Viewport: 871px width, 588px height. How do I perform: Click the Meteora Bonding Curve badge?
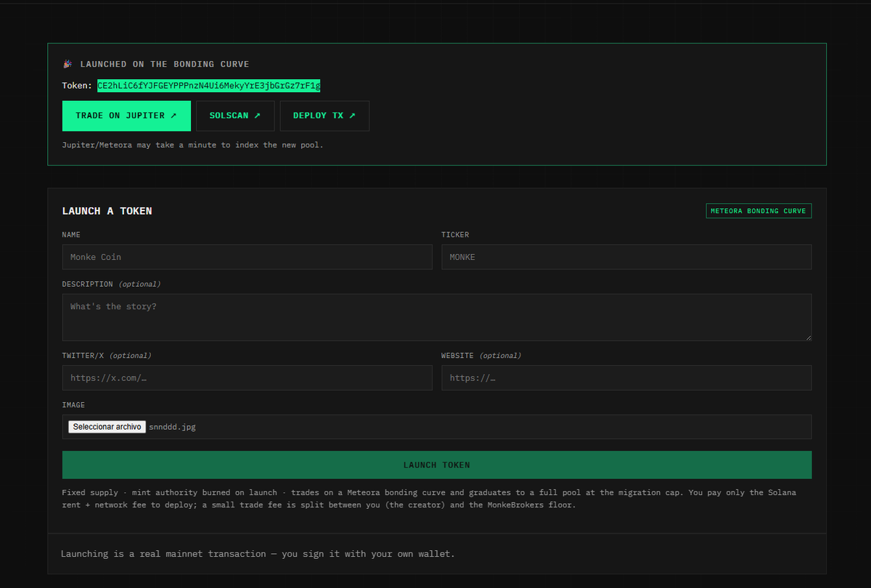[758, 211]
